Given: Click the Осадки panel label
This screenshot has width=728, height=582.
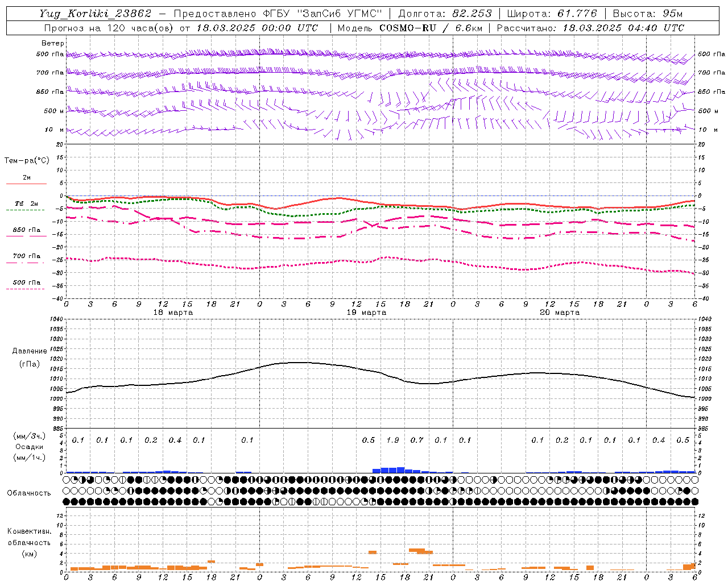Looking at the screenshot, I should 30,447.
